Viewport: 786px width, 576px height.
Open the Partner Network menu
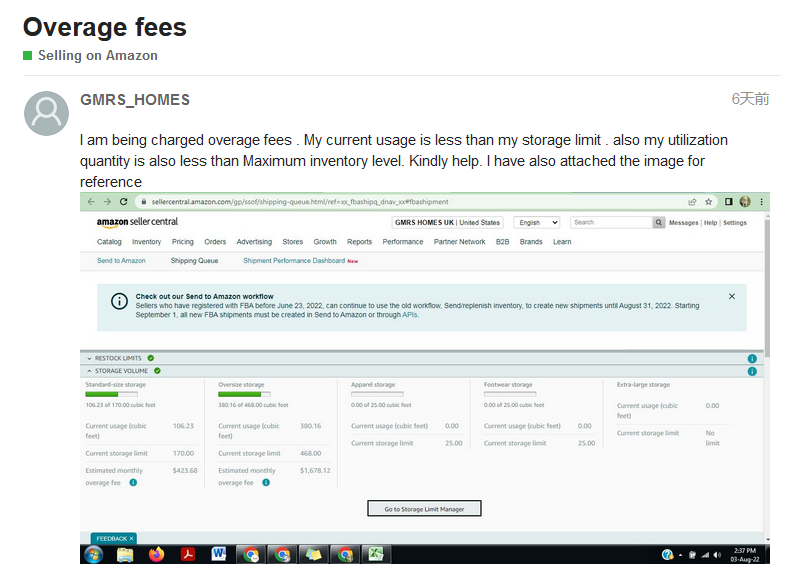tap(460, 242)
